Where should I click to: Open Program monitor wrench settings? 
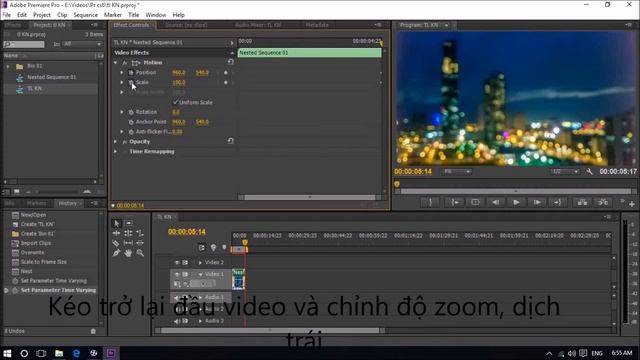[x=589, y=172]
